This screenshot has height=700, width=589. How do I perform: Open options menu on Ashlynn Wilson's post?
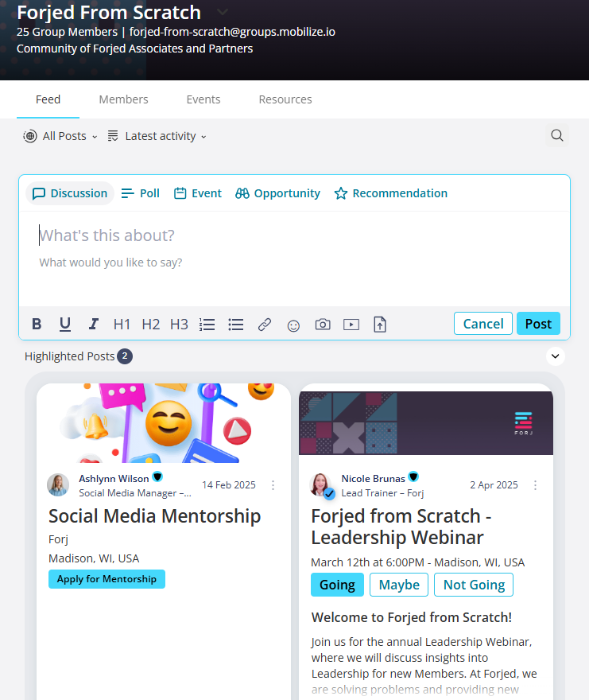(x=273, y=485)
